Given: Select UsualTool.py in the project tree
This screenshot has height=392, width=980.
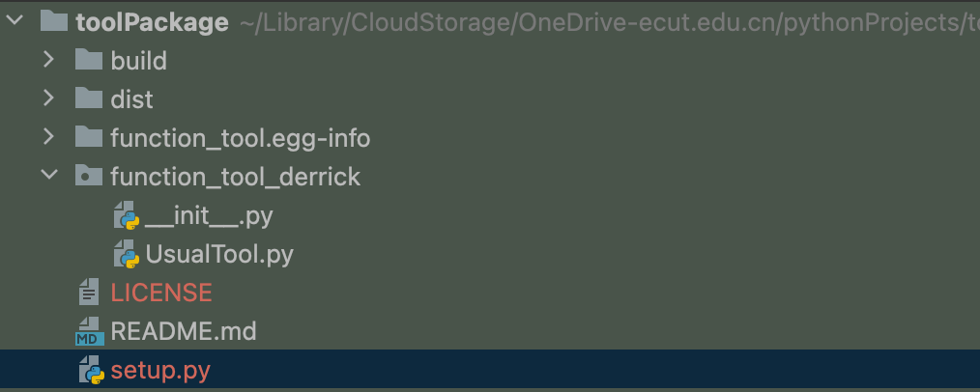Looking at the screenshot, I should (219, 255).
